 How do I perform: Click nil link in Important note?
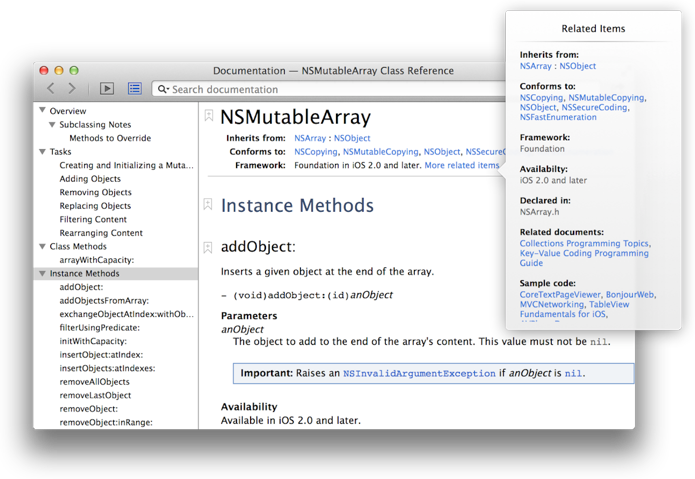tap(573, 374)
